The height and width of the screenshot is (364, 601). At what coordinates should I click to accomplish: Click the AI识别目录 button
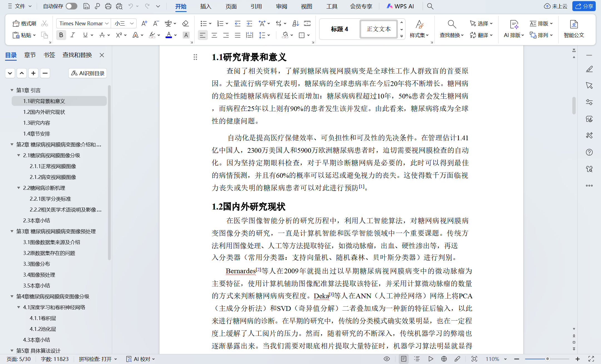pos(88,73)
